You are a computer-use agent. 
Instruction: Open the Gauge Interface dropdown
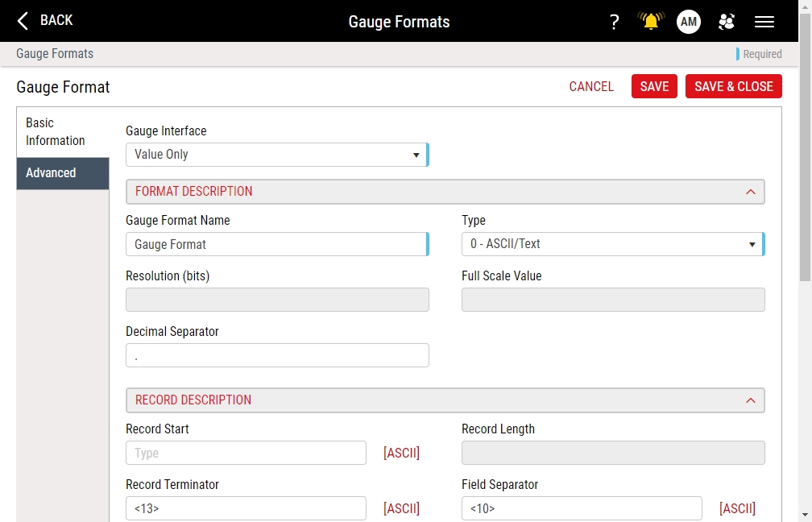tap(276, 155)
